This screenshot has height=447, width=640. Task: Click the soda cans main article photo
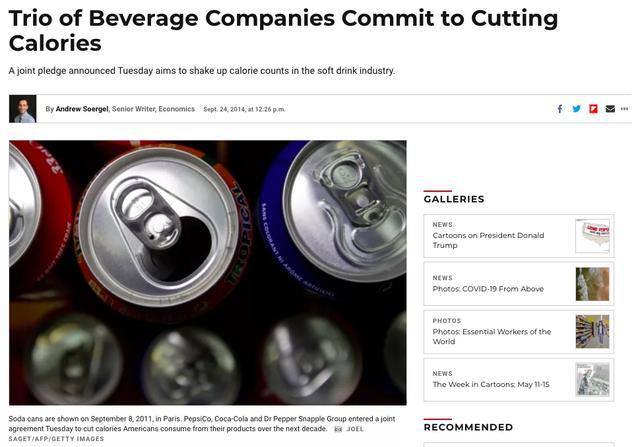coord(208,273)
